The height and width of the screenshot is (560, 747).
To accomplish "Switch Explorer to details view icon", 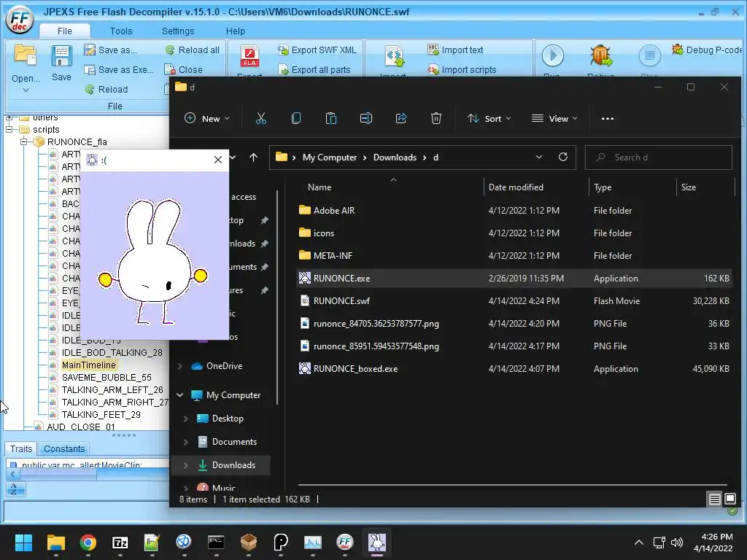I will pyautogui.click(x=715, y=499).
